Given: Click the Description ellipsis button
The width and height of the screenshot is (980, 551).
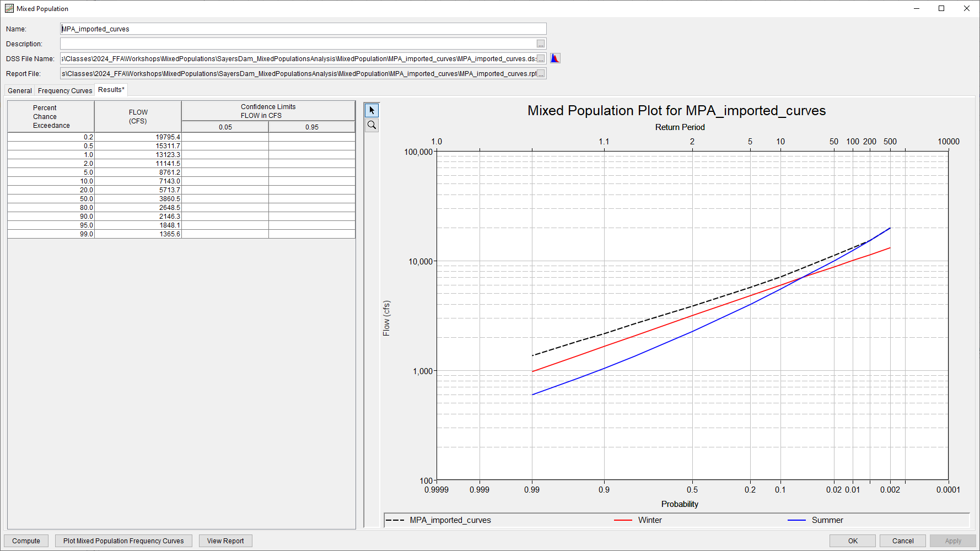Looking at the screenshot, I should coord(541,44).
